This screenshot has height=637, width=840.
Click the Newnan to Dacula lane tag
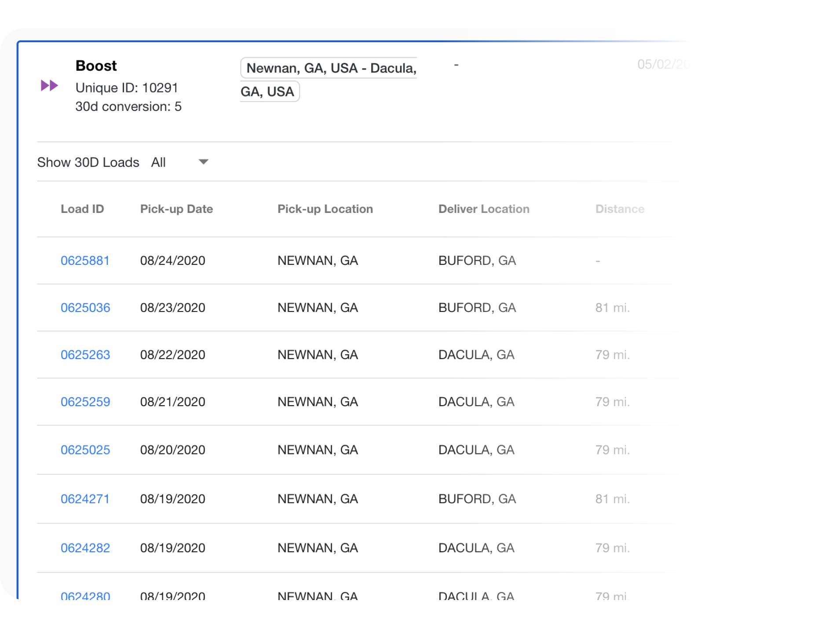pyautogui.click(x=328, y=80)
